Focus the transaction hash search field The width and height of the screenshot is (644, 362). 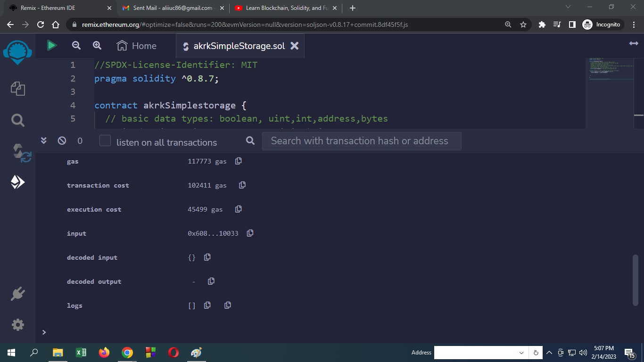click(362, 141)
